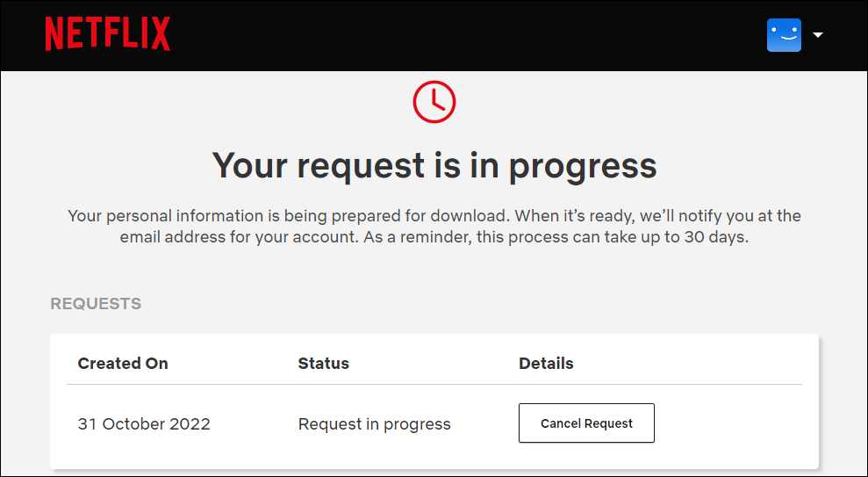Click the empty black header bar area

point(465,35)
